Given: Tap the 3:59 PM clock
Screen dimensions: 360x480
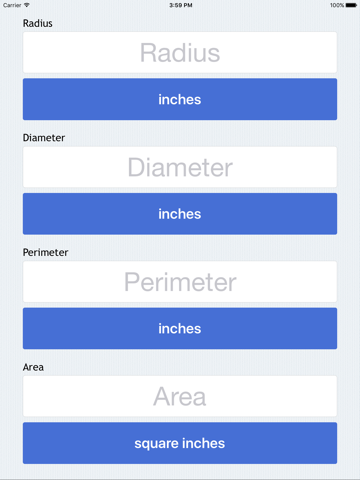Looking at the screenshot, I should [181, 5].
